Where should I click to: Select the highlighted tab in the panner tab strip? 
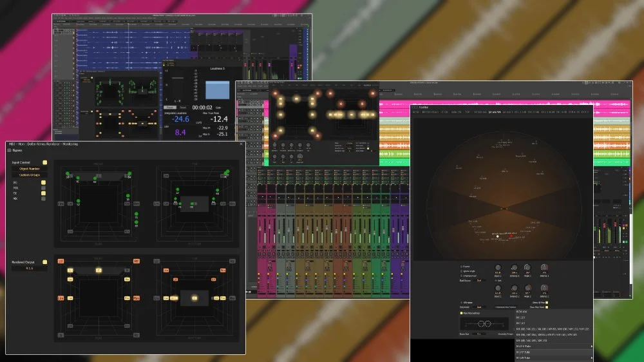click(495, 112)
